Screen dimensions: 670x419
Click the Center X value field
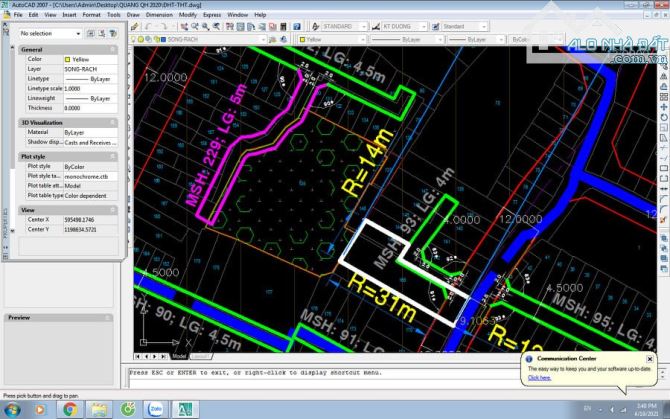(x=88, y=219)
